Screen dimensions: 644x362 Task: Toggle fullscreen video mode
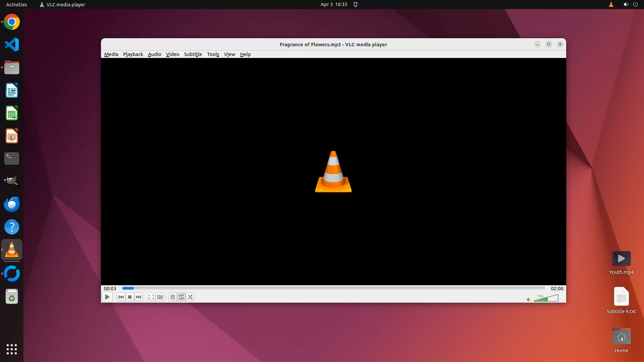click(x=151, y=297)
